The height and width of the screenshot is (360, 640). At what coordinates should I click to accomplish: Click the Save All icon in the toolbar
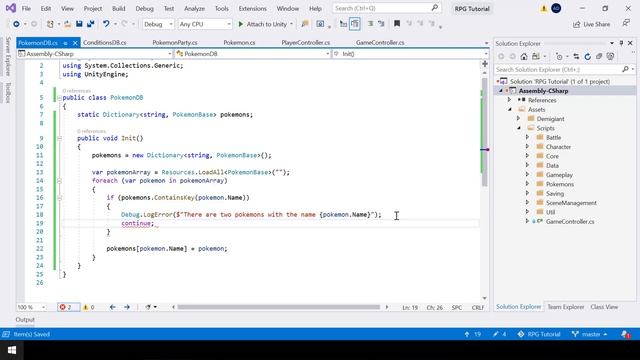point(90,24)
